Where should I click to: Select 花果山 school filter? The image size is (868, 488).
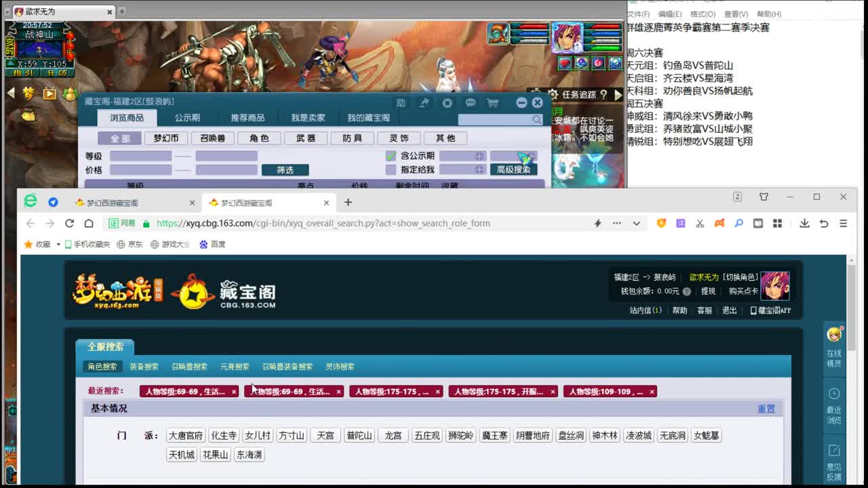point(216,454)
